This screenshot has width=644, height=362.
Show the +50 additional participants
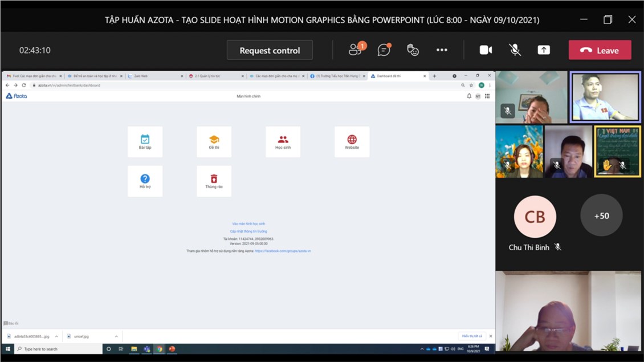click(x=601, y=215)
